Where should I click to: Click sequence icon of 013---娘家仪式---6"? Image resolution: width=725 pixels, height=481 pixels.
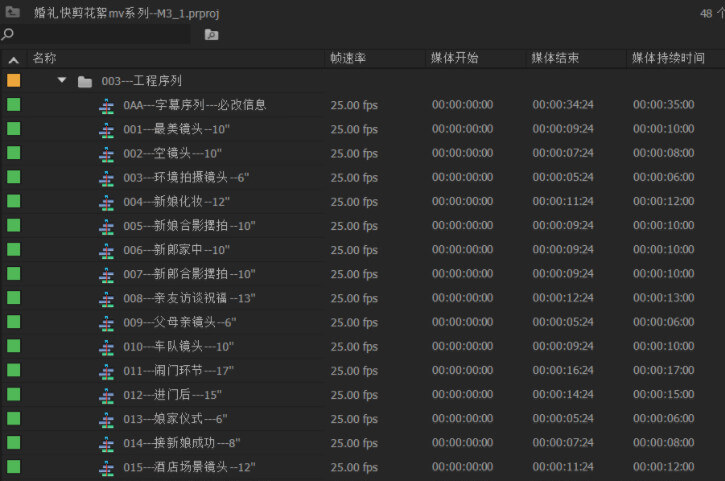pos(106,420)
